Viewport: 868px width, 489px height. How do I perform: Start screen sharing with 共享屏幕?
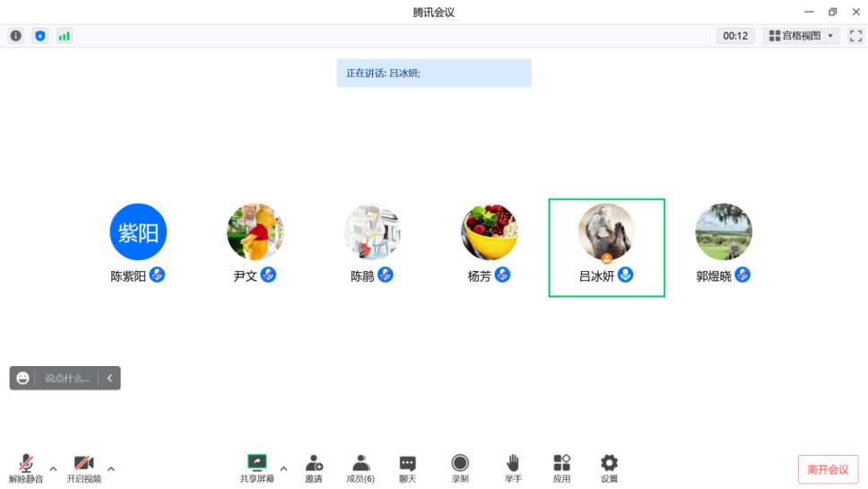click(256, 468)
